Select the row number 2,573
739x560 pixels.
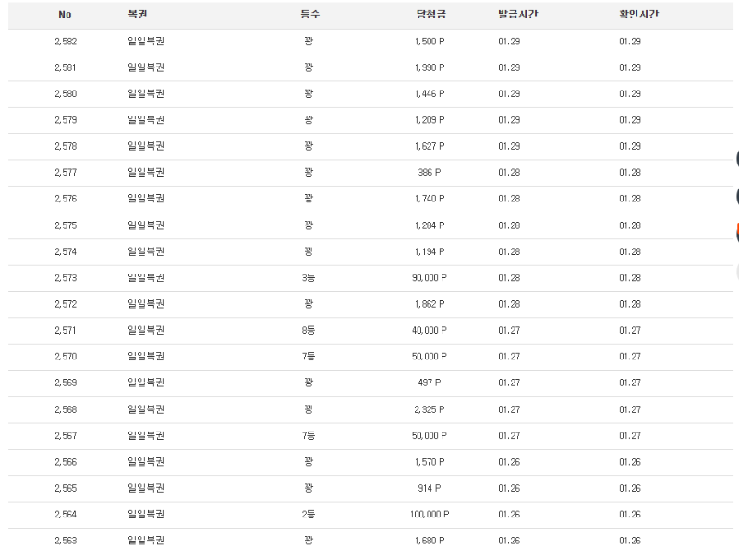(66, 278)
